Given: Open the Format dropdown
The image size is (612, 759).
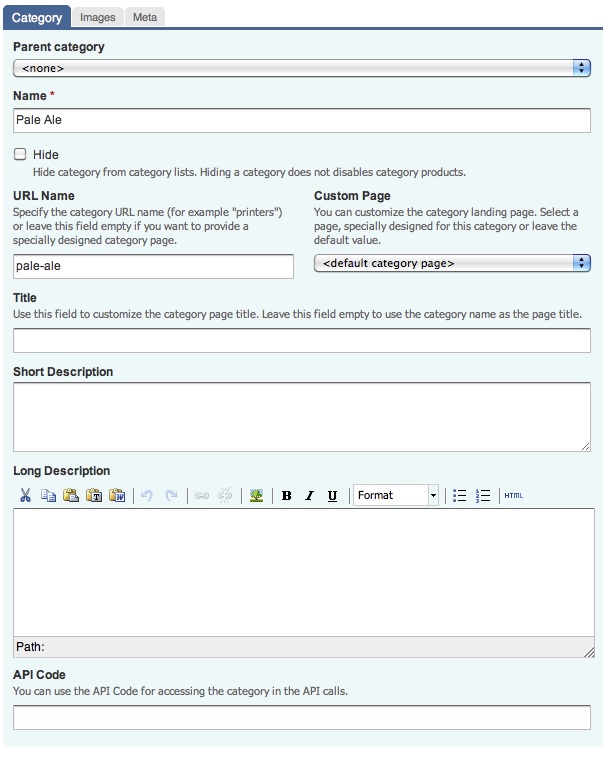Looking at the screenshot, I should [x=396, y=495].
